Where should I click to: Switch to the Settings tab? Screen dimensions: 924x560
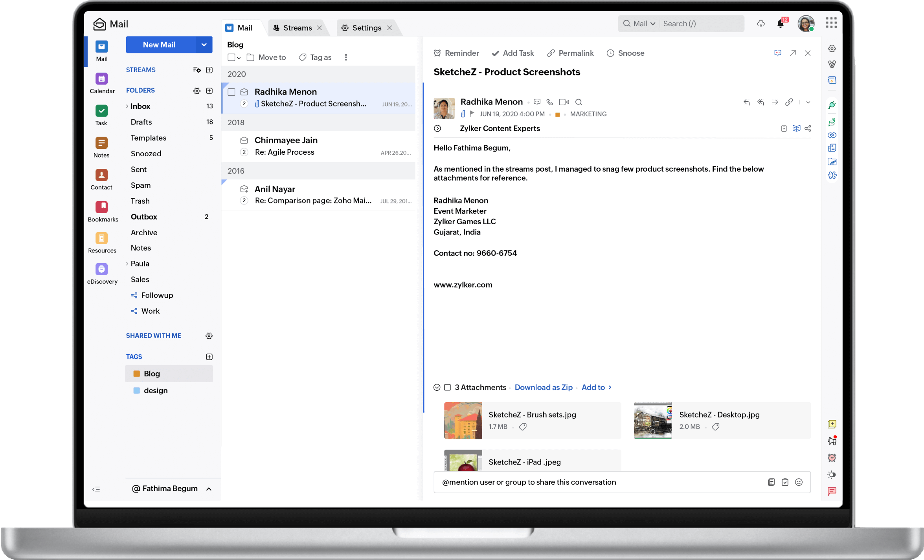pyautogui.click(x=366, y=28)
